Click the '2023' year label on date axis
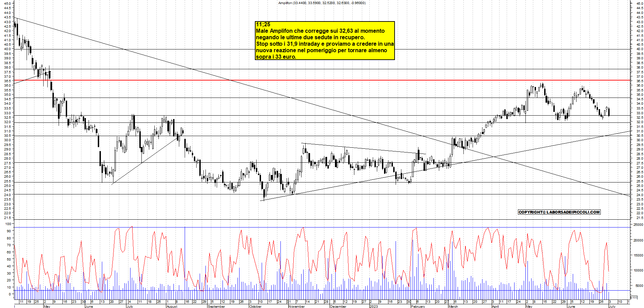Viewport: 644px width, 308px height. click(374, 306)
